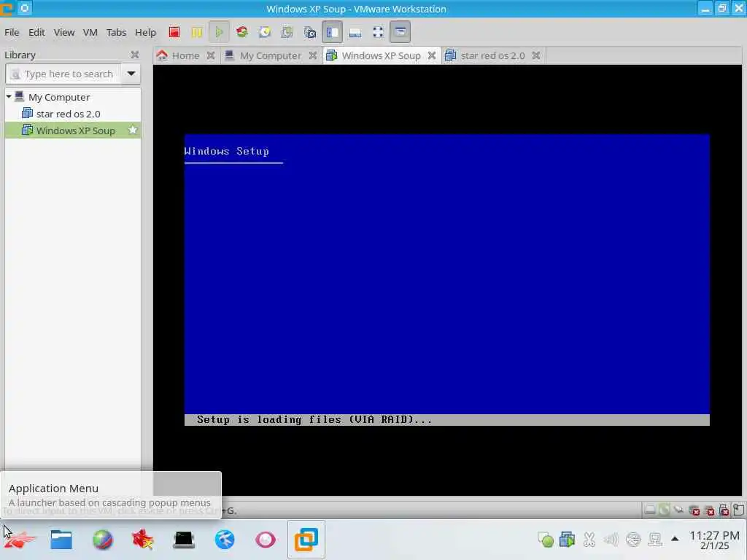The image size is (747, 560).
Task: Click the pink ring application launcher
Action: click(266, 540)
